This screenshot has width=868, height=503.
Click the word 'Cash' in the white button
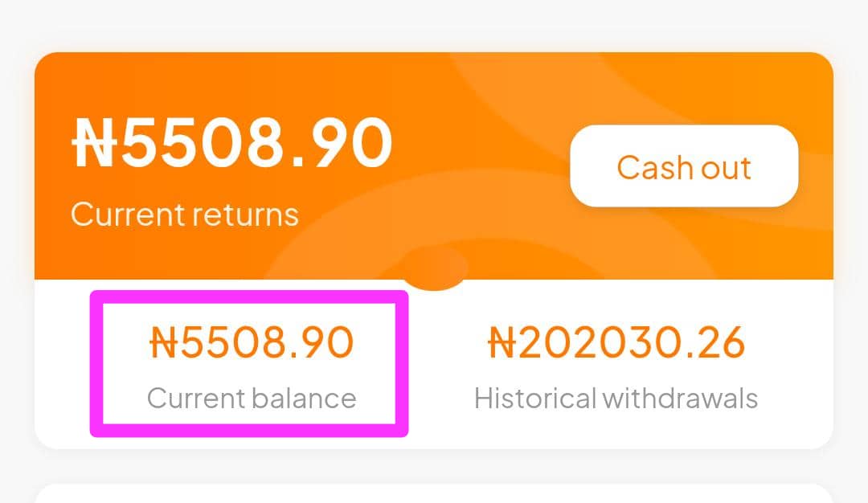coord(649,167)
